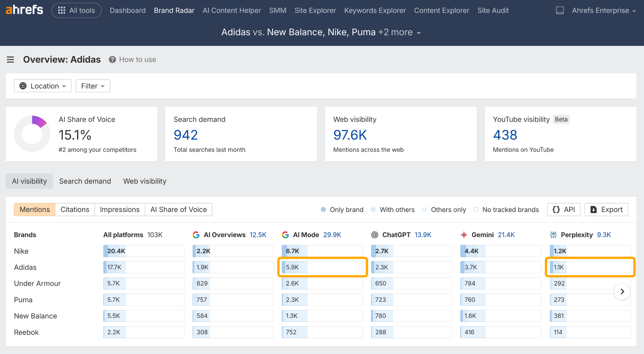
Task: Click Adidas Perplexity bar 1.1K
Action: [x=590, y=267]
